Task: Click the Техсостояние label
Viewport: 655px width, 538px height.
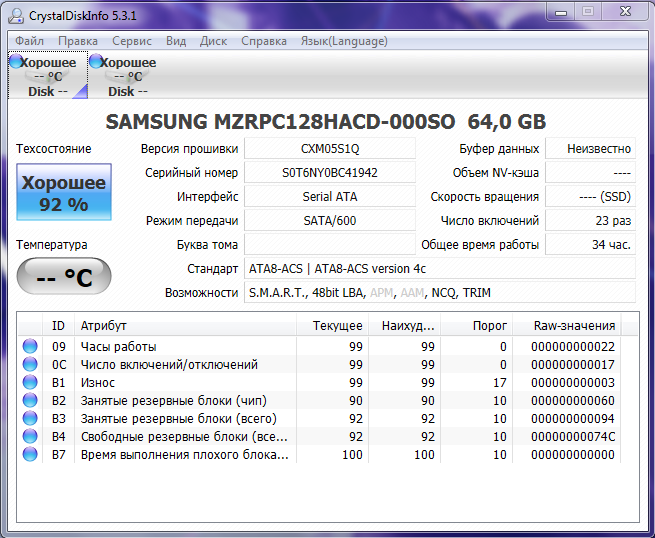Action: [x=53, y=149]
